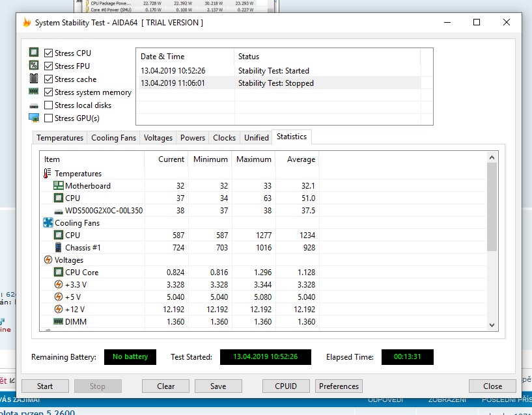Click the Clear button
Viewport: 532px width, 415px height.
(165, 386)
